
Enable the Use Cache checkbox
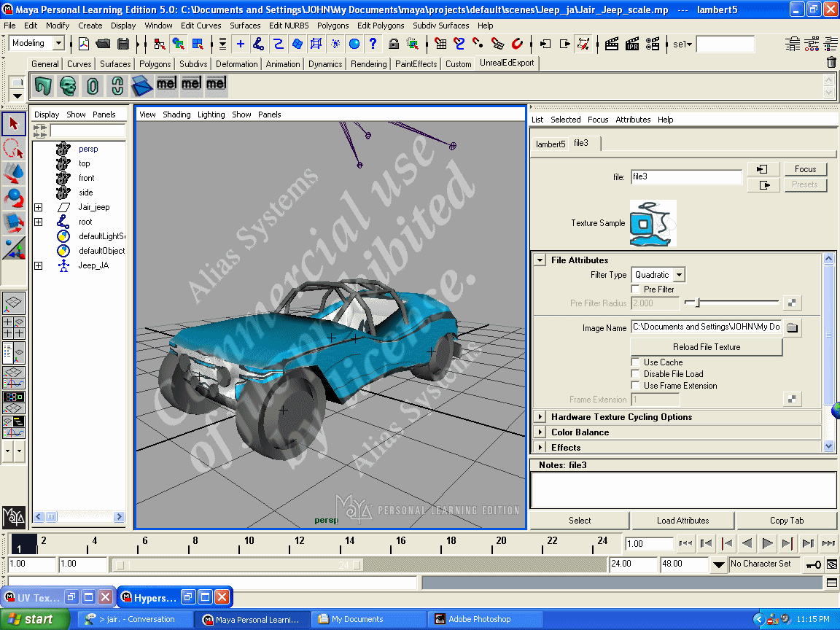pos(636,362)
